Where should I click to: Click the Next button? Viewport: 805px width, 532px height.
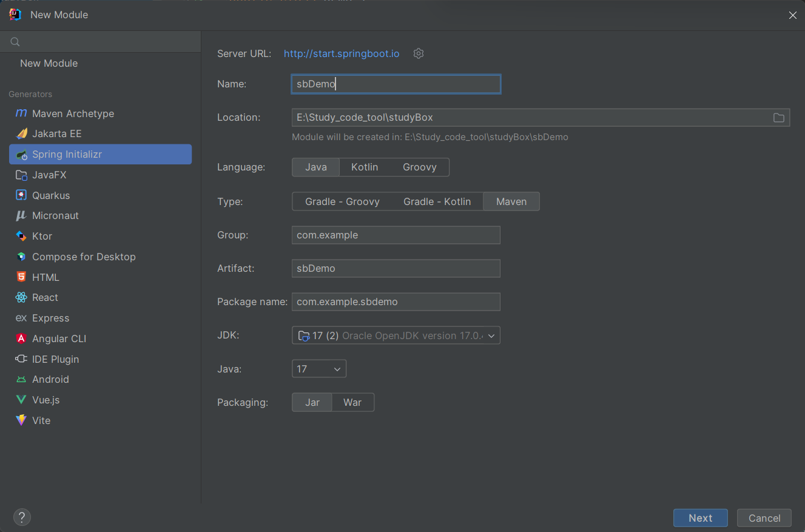click(700, 518)
